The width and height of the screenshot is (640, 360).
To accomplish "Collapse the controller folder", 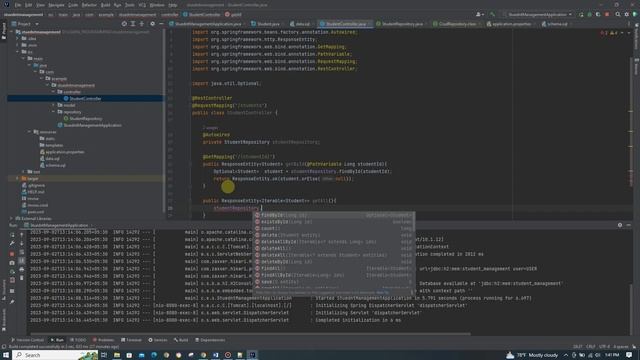I will (53, 92).
